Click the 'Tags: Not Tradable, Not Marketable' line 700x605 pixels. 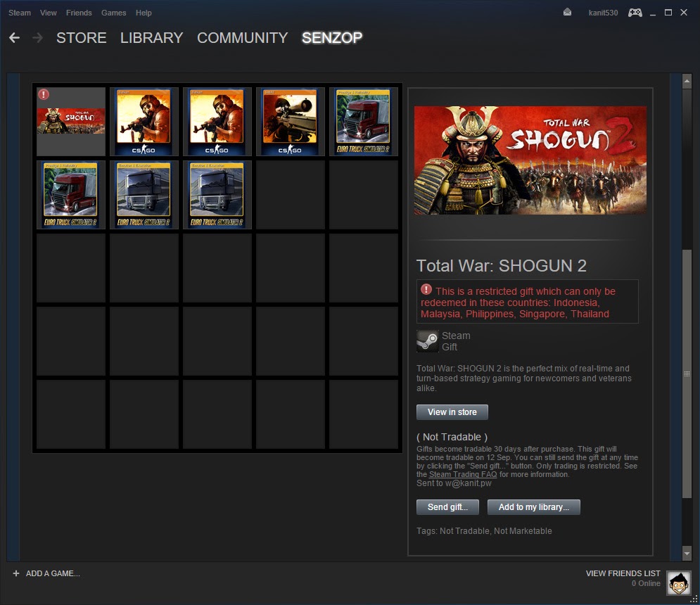click(x=484, y=531)
